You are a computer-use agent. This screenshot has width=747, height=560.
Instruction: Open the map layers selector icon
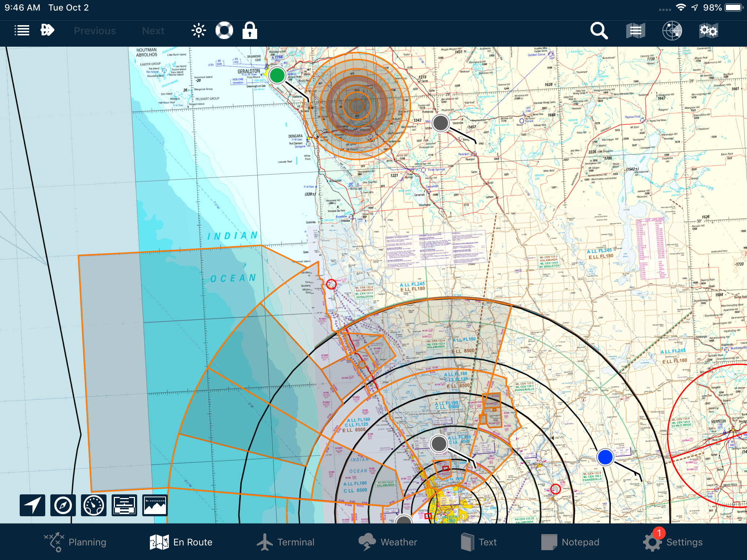[636, 31]
